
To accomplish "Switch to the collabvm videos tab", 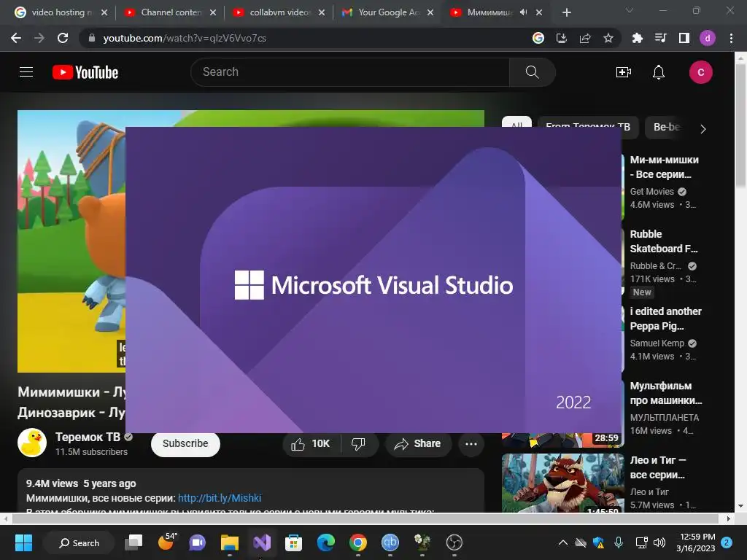I will [x=279, y=12].
